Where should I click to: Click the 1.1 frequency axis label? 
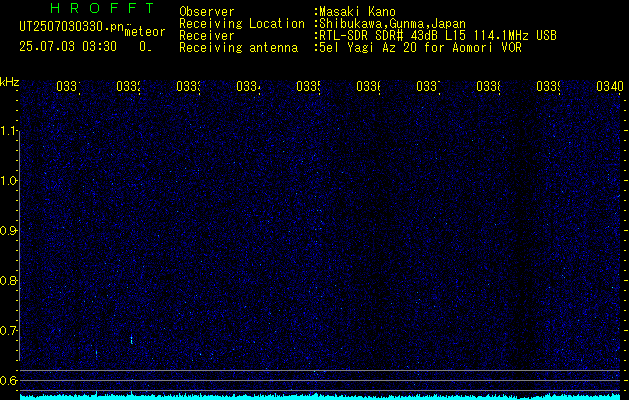coord(10,130)
